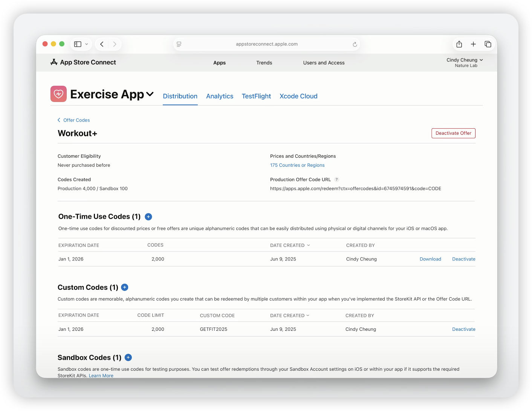Viewport: 532px width, 411px height.
Task: Go back with the browser back arrow
Action: tap(102, 44)
